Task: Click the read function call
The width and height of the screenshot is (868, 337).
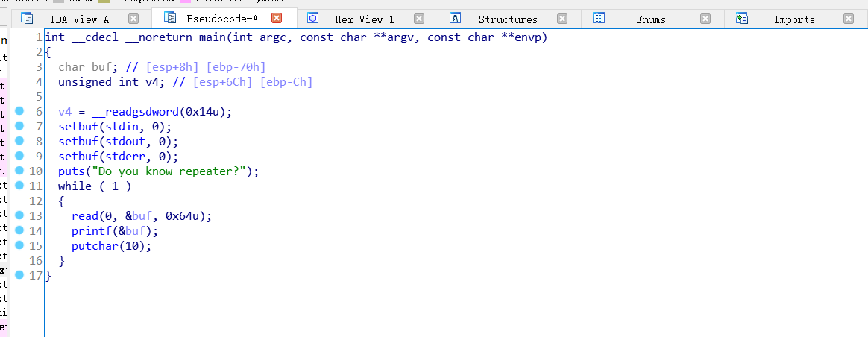Action: [85, 215]
